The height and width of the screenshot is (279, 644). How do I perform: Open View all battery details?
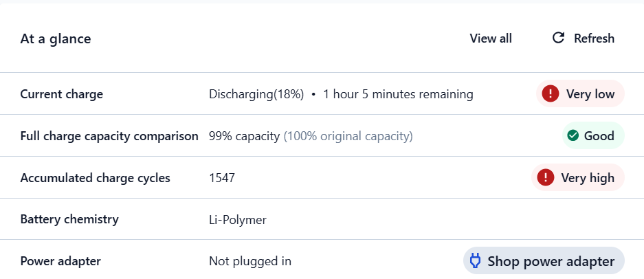[491, 38]
